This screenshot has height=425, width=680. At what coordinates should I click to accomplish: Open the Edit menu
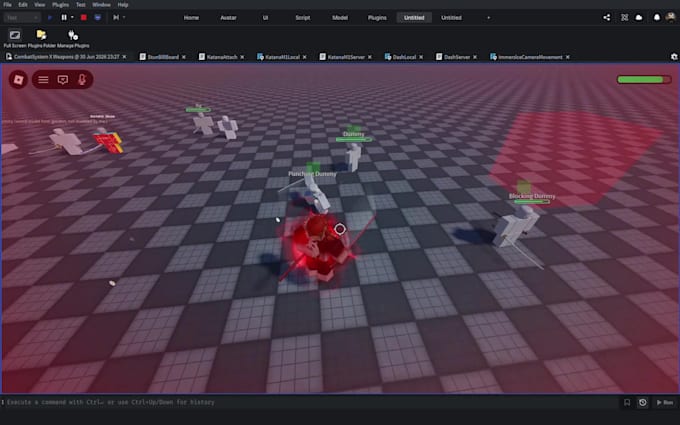coord(23,5)
